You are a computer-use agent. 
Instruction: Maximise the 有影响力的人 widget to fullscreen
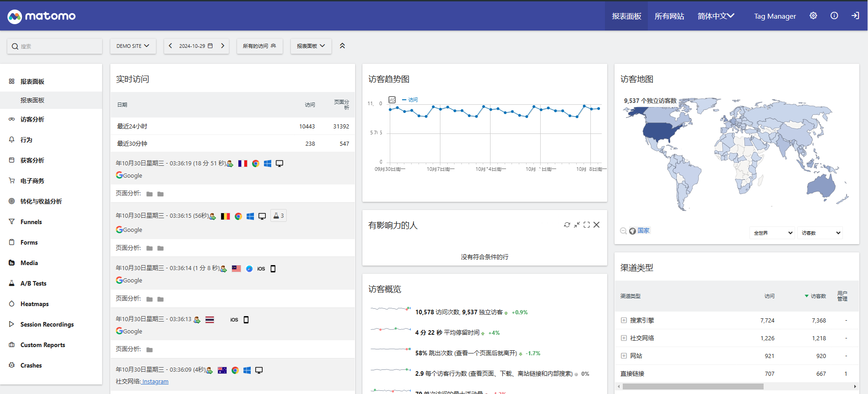(587, 225)
